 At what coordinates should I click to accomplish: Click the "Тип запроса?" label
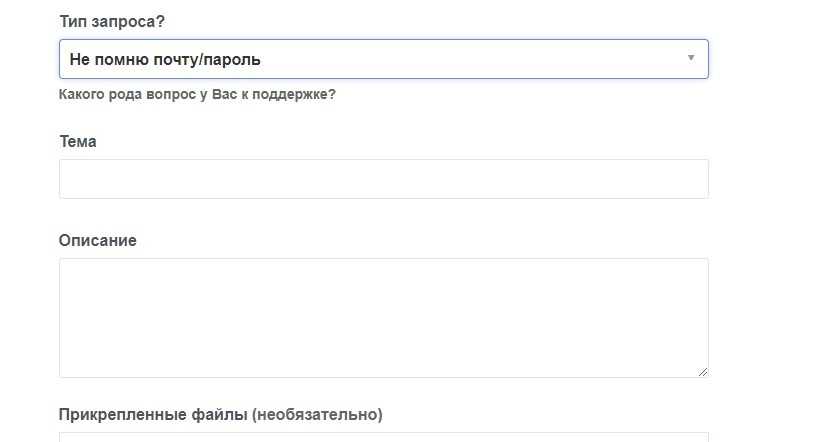[112, 21]
